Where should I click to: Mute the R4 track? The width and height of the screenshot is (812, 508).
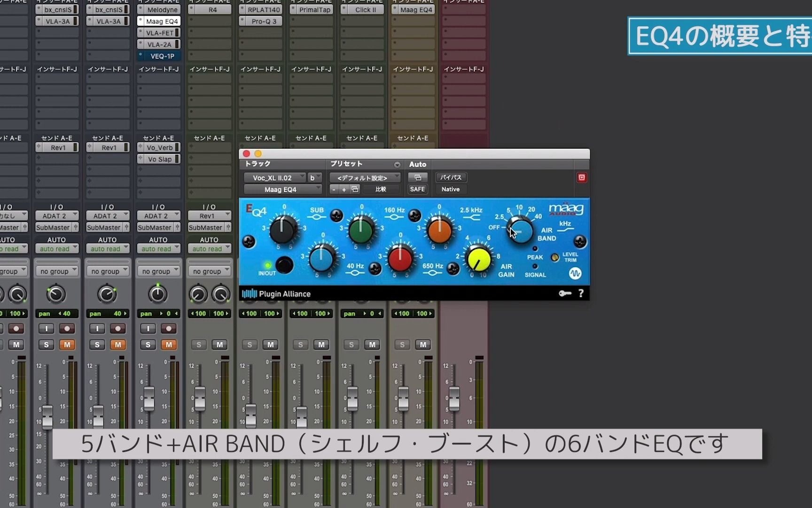point(219,345)
